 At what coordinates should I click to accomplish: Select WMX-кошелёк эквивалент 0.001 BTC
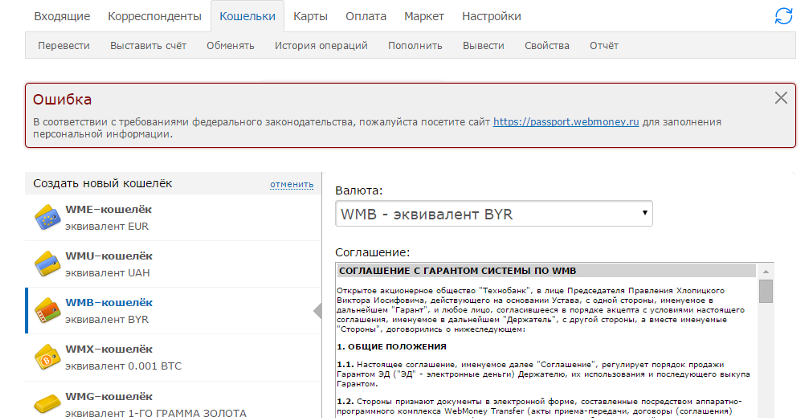pos(173,358)
